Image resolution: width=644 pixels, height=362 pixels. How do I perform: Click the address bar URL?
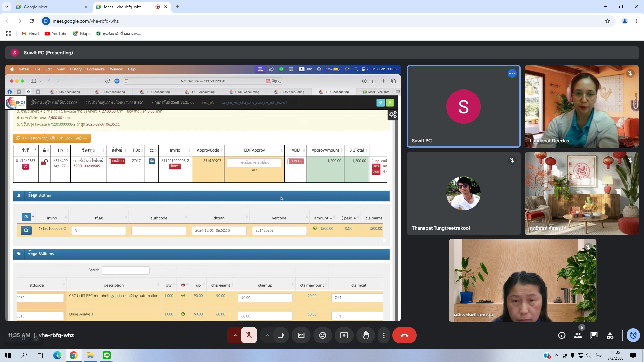pos(86,21)
